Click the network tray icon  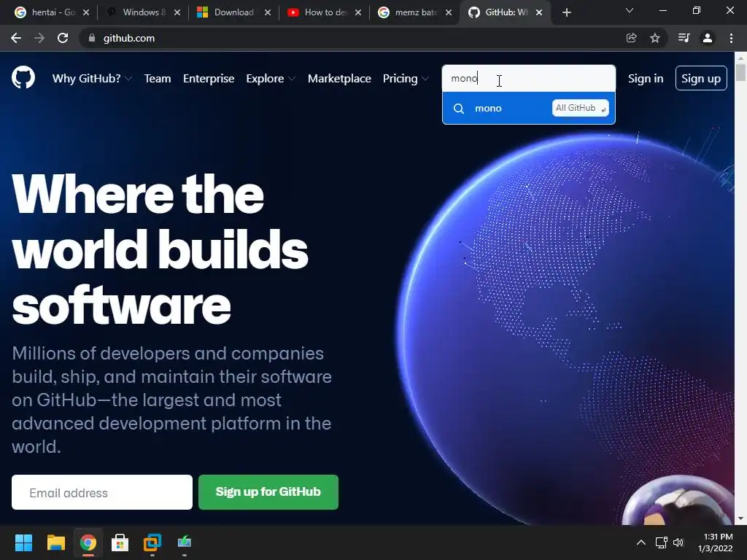point(661,542)
